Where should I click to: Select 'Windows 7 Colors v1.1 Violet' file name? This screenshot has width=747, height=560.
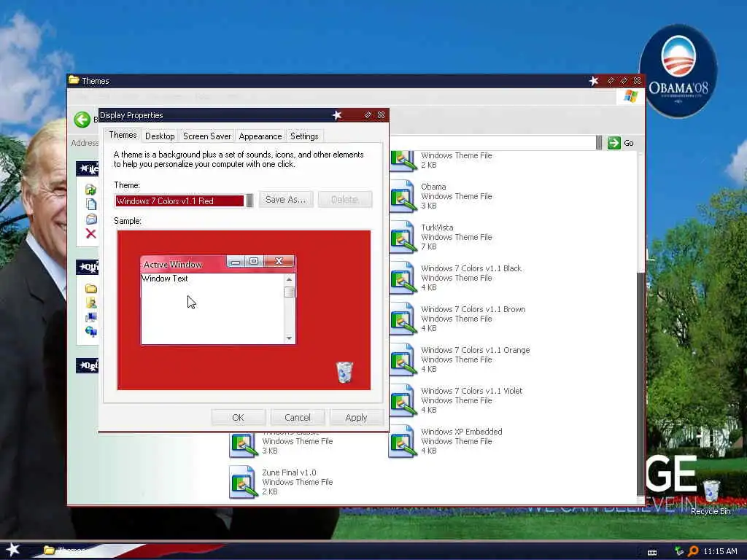tap(472, 391)
